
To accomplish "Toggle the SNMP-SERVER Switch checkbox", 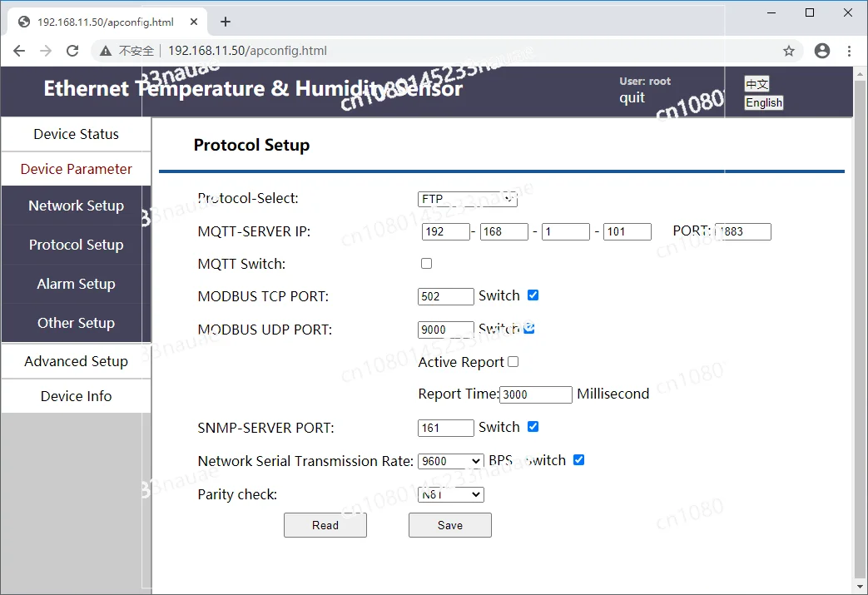I will click(533, 427).
